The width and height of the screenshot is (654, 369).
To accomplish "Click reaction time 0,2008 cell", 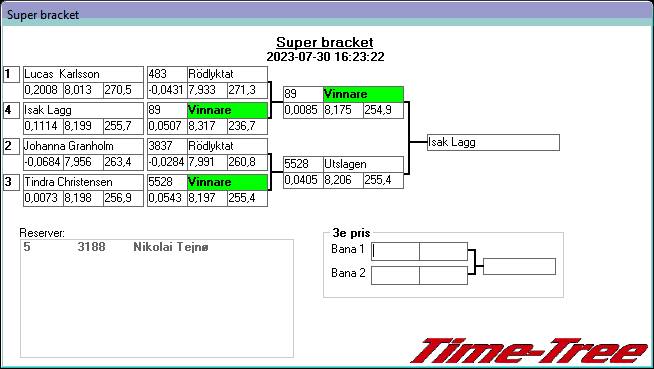I will 43,90.
